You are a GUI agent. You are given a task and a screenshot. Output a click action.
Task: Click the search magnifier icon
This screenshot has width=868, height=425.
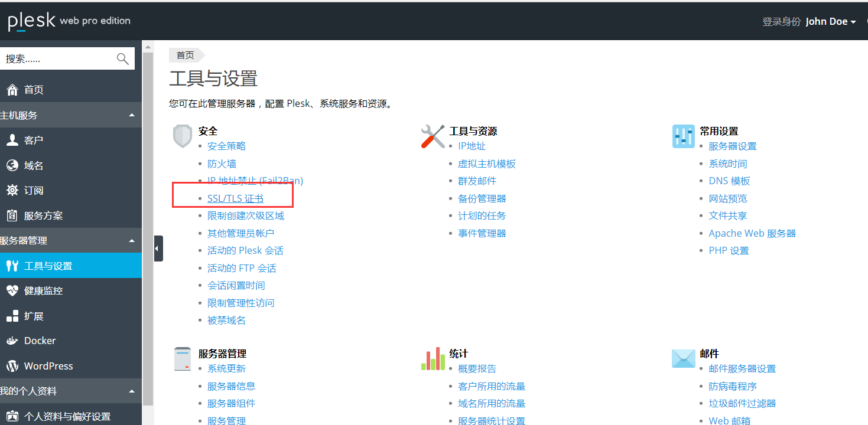122,58
